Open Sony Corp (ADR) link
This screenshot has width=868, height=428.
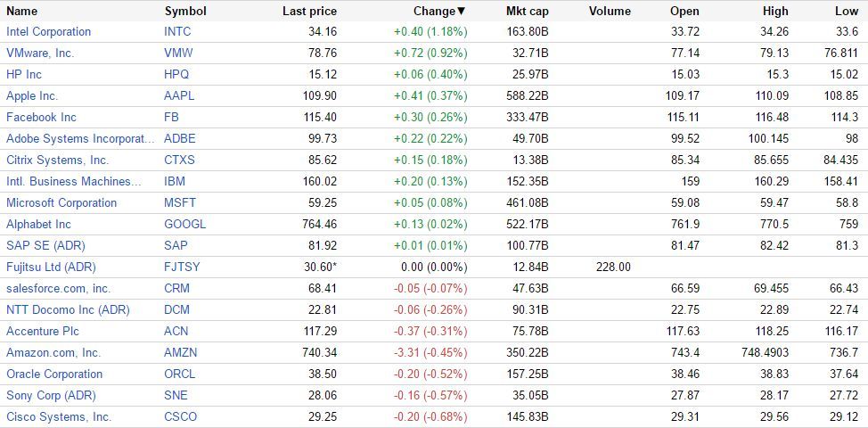(x=51, y=395)
